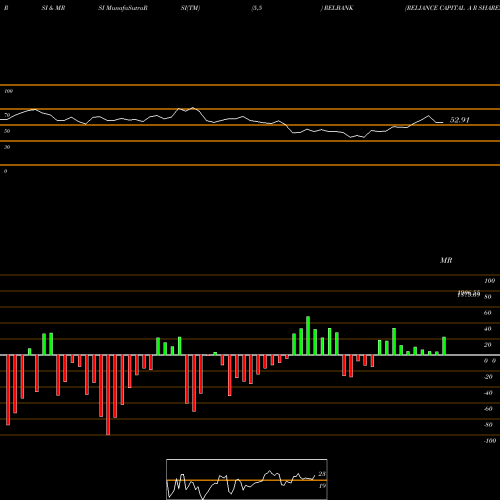The image size is (500, 500).
Task: Click the SI & MR header label
Action: pos(53,8)
